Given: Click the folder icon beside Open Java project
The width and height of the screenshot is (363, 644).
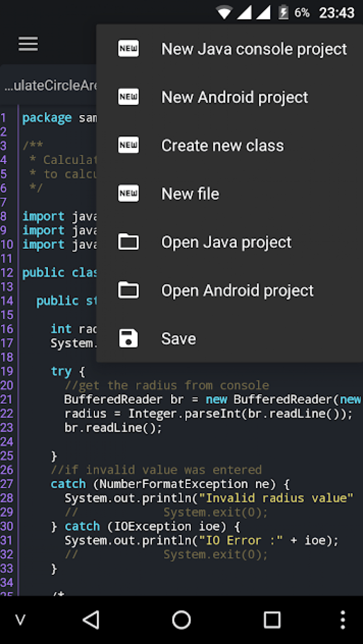Looking at the screenshot, I should (128, 241).
